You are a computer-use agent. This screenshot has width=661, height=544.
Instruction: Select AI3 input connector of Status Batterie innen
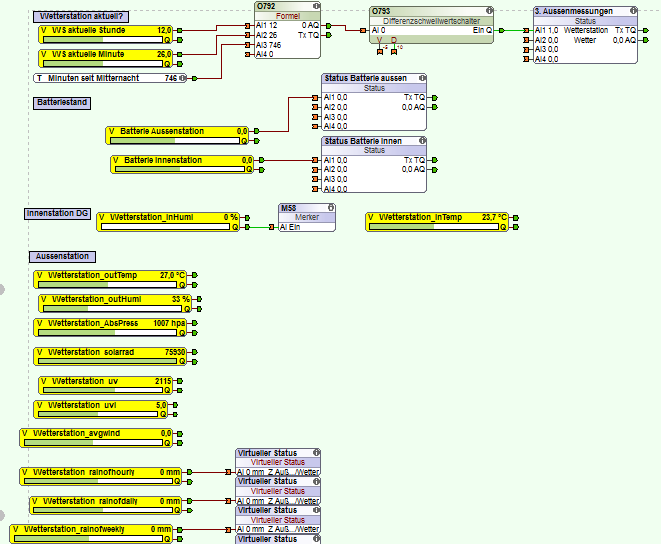[x=314, y=179]
